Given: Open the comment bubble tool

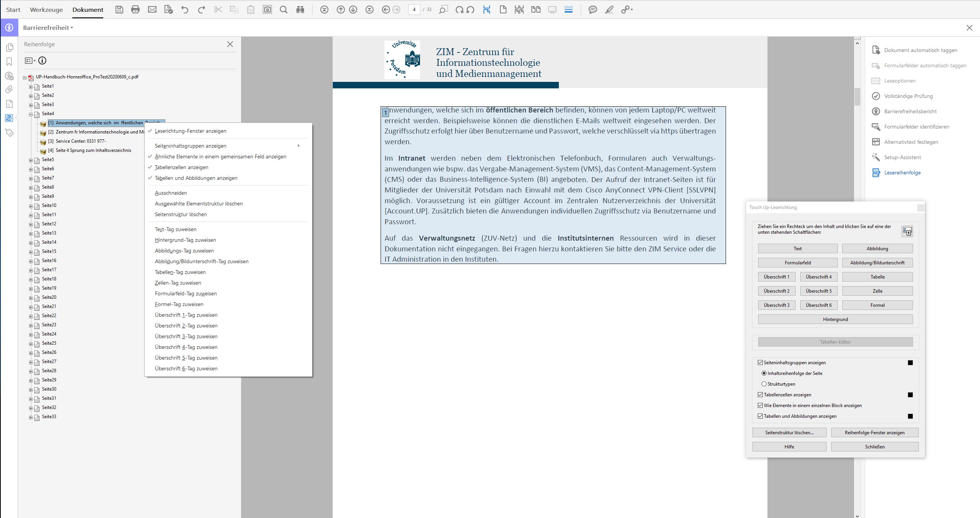Looking at the screenshot, I should [x=593, y=10].
